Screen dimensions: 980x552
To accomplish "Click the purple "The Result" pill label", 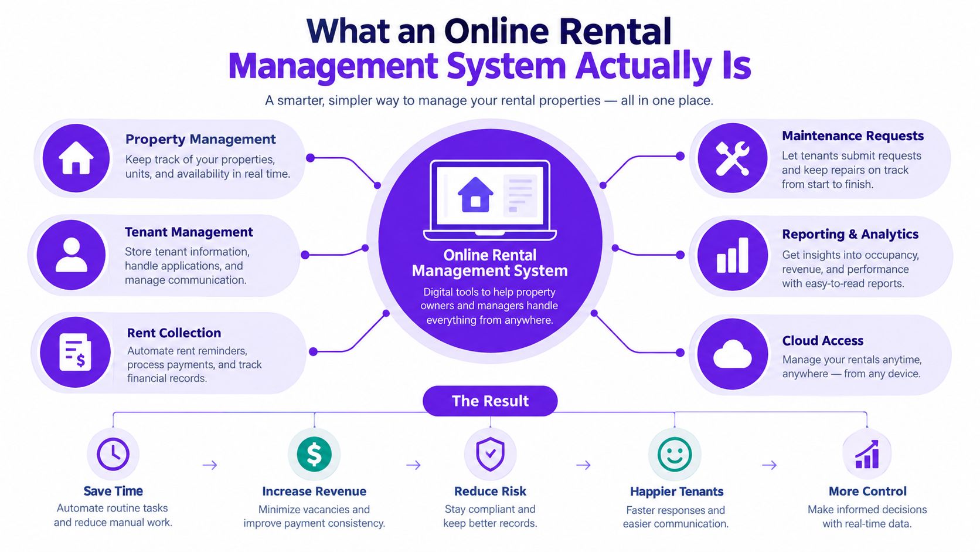I will click(490, 401).
